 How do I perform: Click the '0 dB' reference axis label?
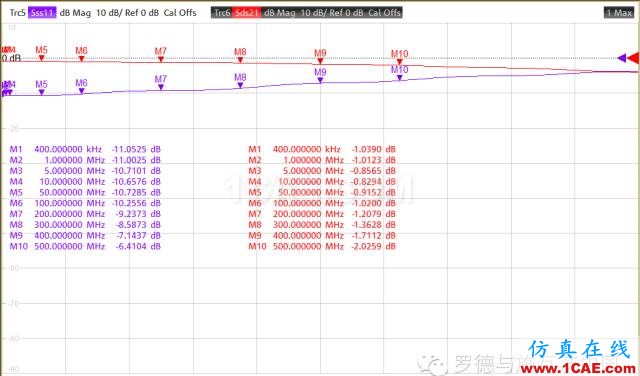pos(11,58)
